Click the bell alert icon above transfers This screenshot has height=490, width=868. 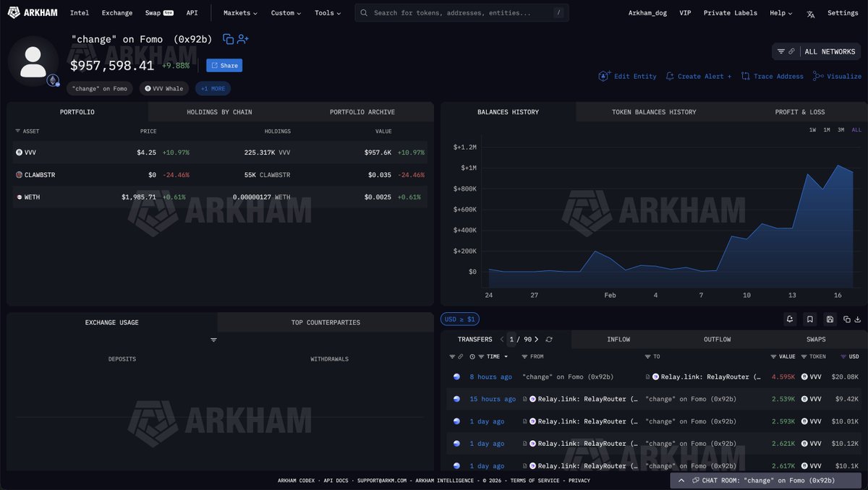pos(791,319)
